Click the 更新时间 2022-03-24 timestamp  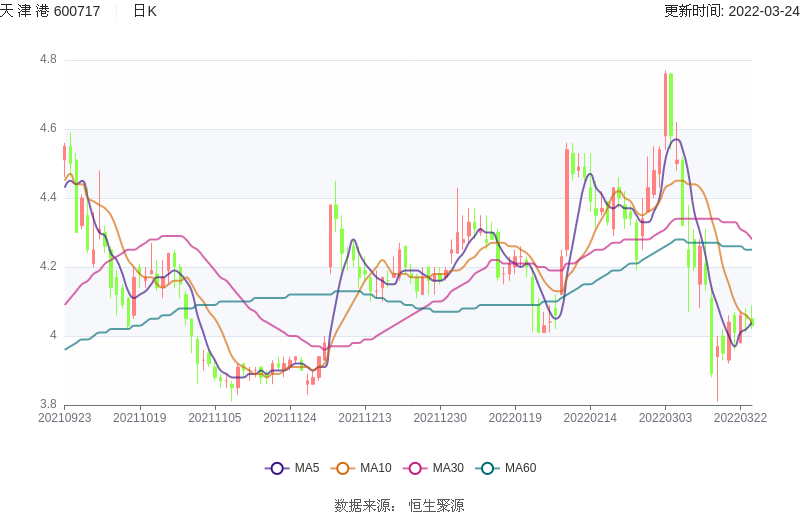click(x=731, y=11)
